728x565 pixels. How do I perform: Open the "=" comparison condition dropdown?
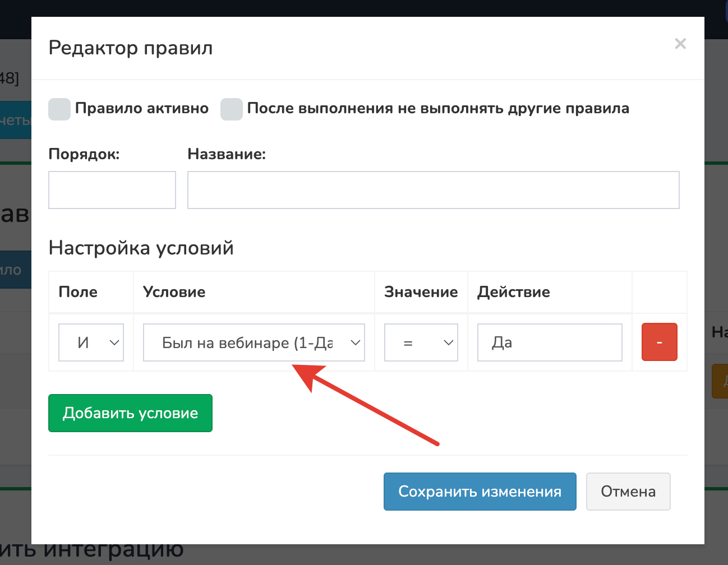421,342
